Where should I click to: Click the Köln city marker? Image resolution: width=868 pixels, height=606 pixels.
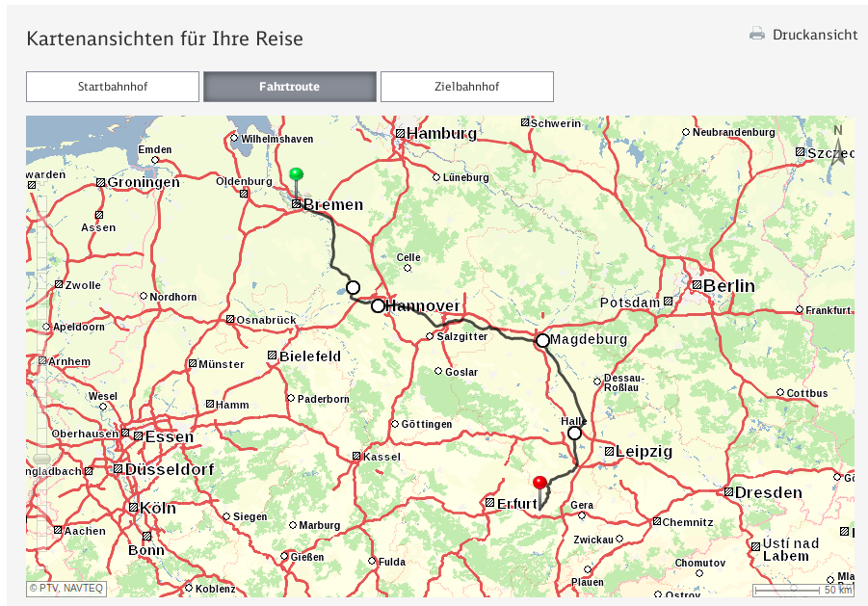click(x=133, y=508)
